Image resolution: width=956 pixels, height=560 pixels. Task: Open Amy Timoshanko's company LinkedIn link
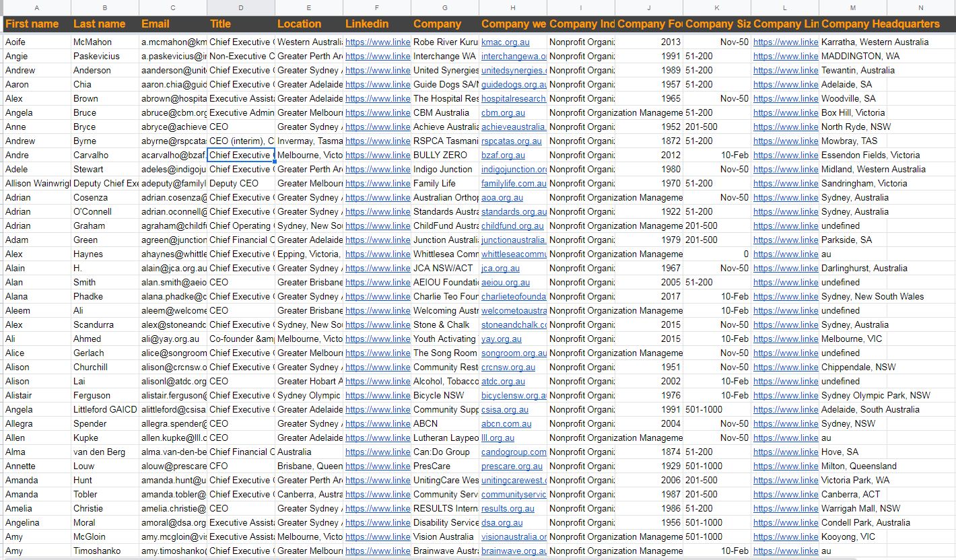click(785, 551)
